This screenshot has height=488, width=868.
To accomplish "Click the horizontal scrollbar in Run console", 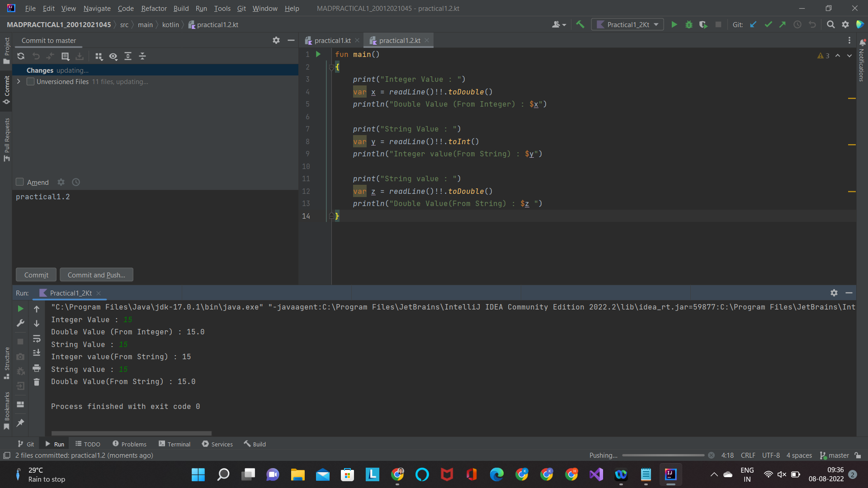I will click(x=131, y=433).
